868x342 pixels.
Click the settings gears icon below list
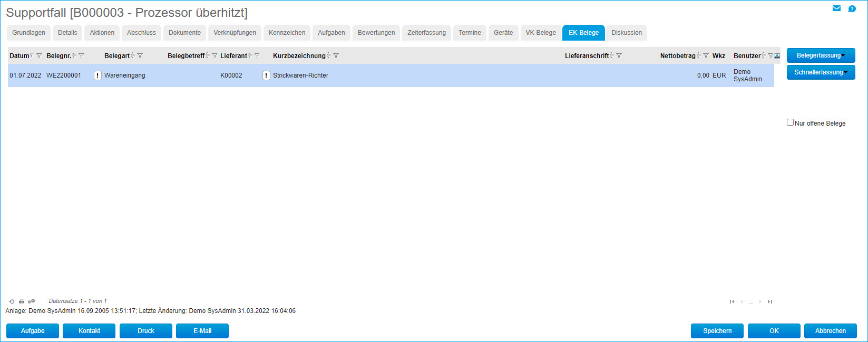[32, 301]
